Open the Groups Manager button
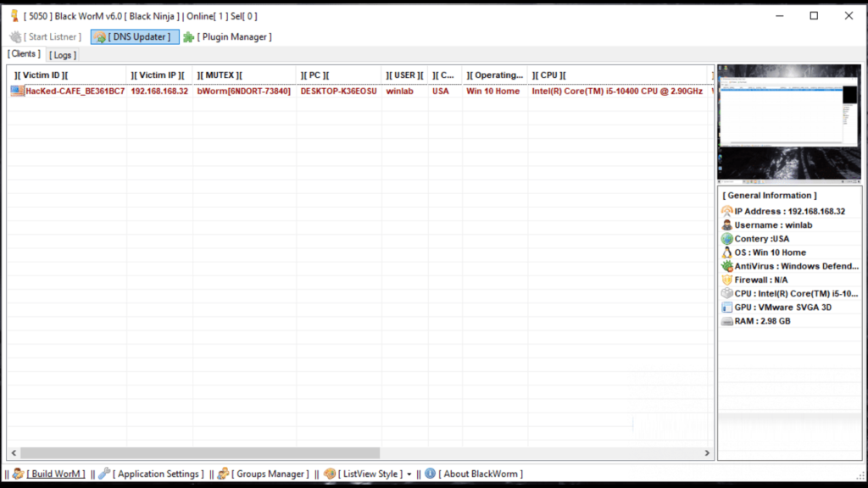 [x=264, y=474]
